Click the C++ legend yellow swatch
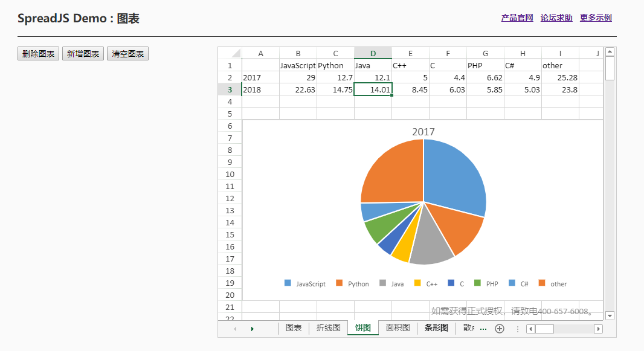The height and width of the screenshot is (351, 644). pos(417,283)
